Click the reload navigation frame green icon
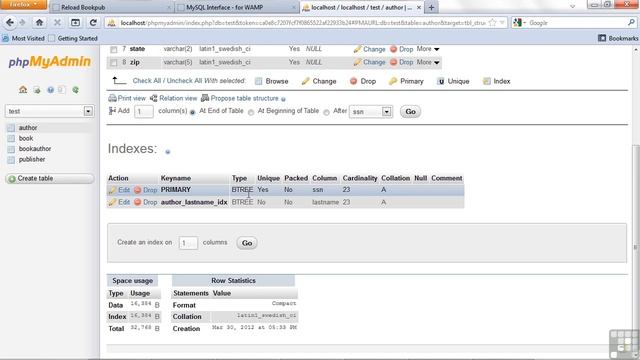The width and height of the screenshot is (640, 360). (x=76, y=90)
